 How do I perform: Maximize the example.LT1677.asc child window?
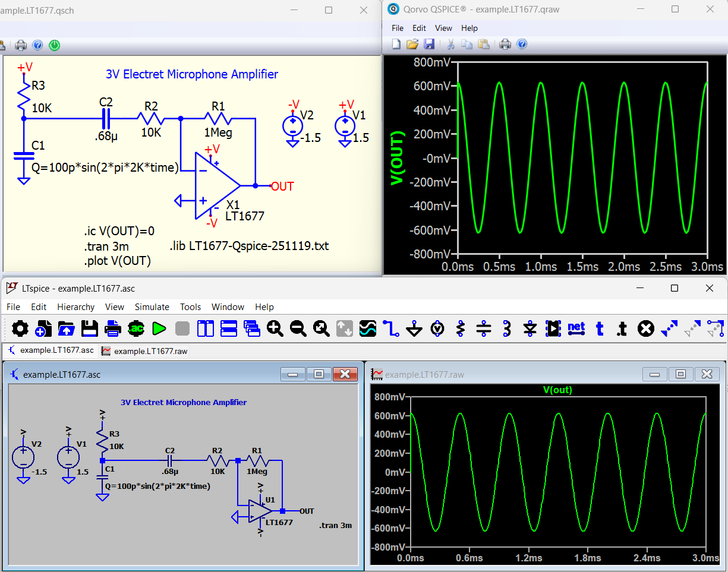tap(319, 374)
